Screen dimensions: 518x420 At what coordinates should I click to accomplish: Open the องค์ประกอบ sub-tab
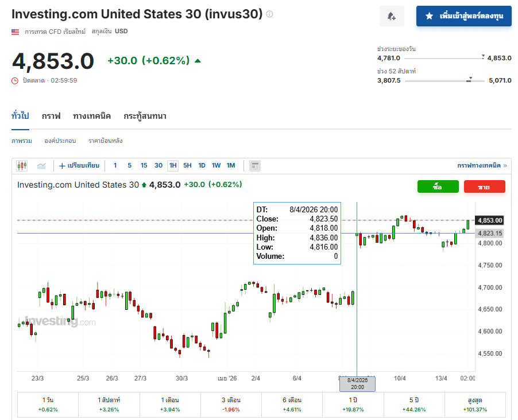(x=60, y=141)
